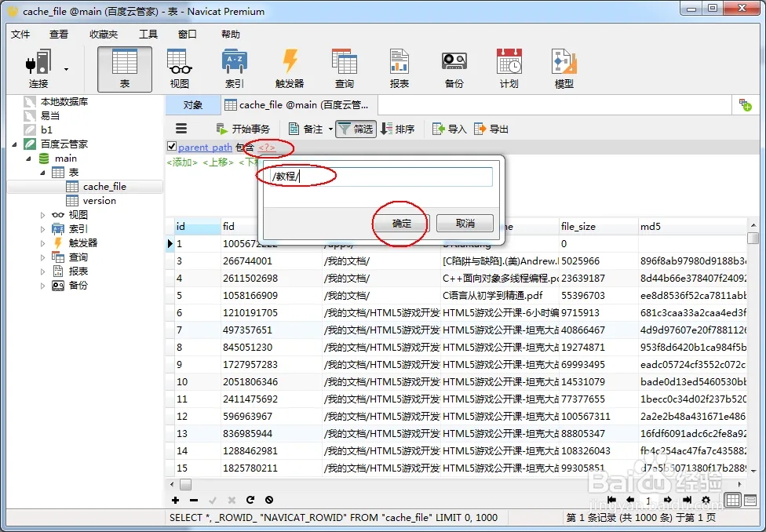The width and height of the screenshot is (766, 532).
Task: Click the 模型 model toolbar icon
Action: [564, 68]
